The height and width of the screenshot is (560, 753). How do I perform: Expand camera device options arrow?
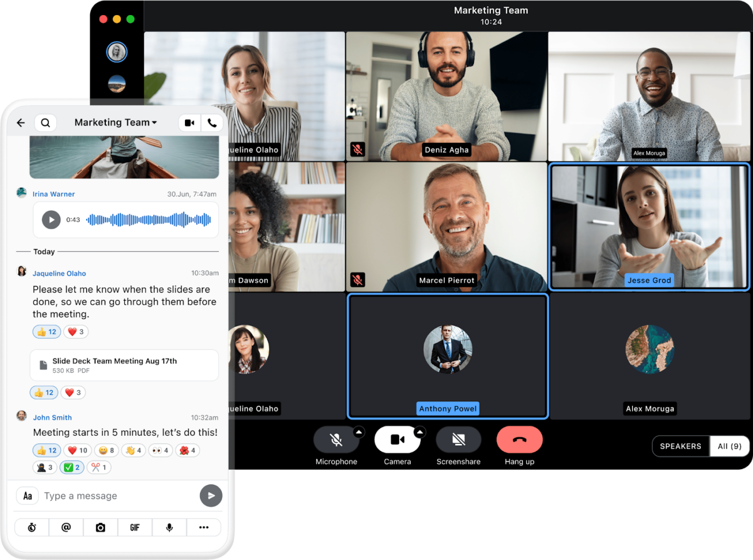tap(420, 432)
